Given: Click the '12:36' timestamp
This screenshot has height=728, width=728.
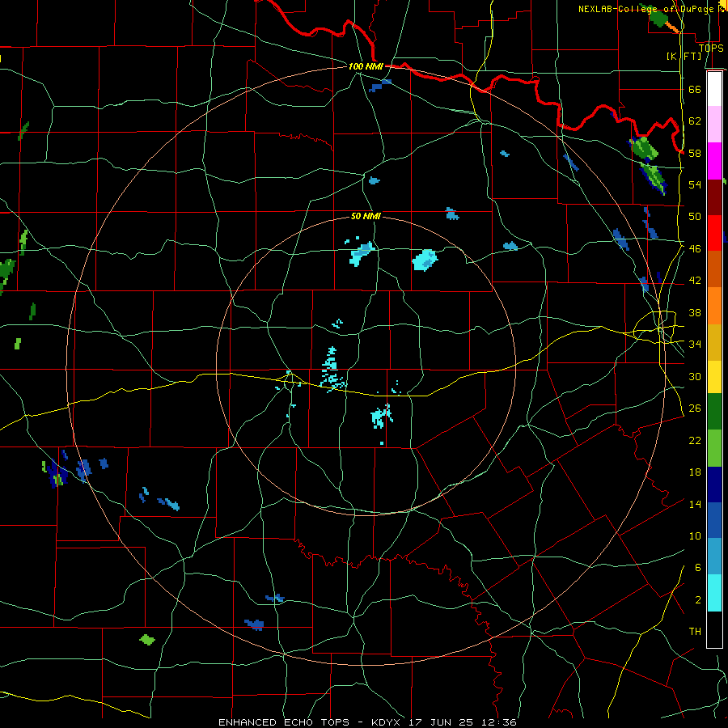Looking at the screenshot, I should click(x=499, y=722).
